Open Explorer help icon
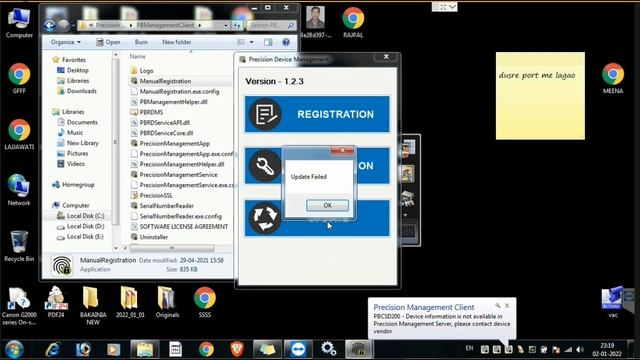 [286, 42]
